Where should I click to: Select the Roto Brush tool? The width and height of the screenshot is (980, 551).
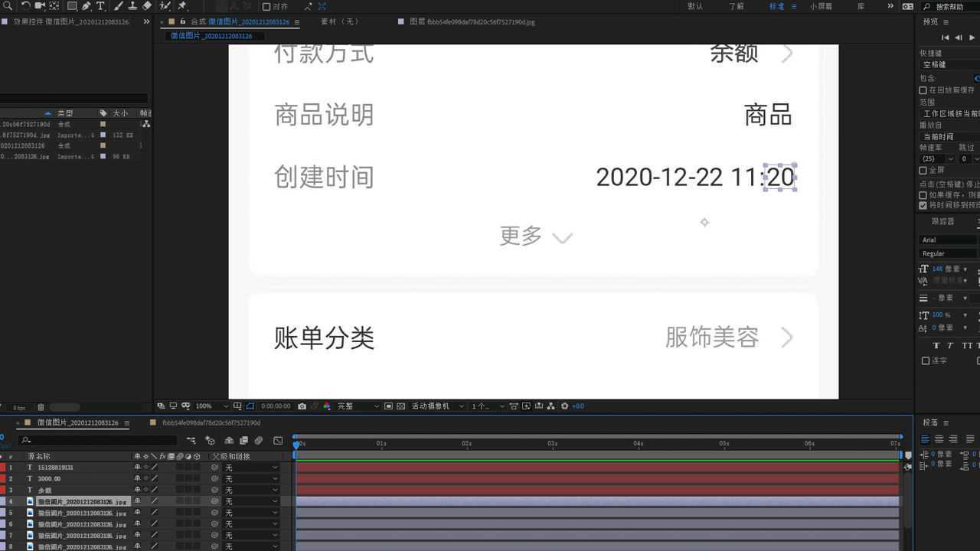(x=165, y=5)
